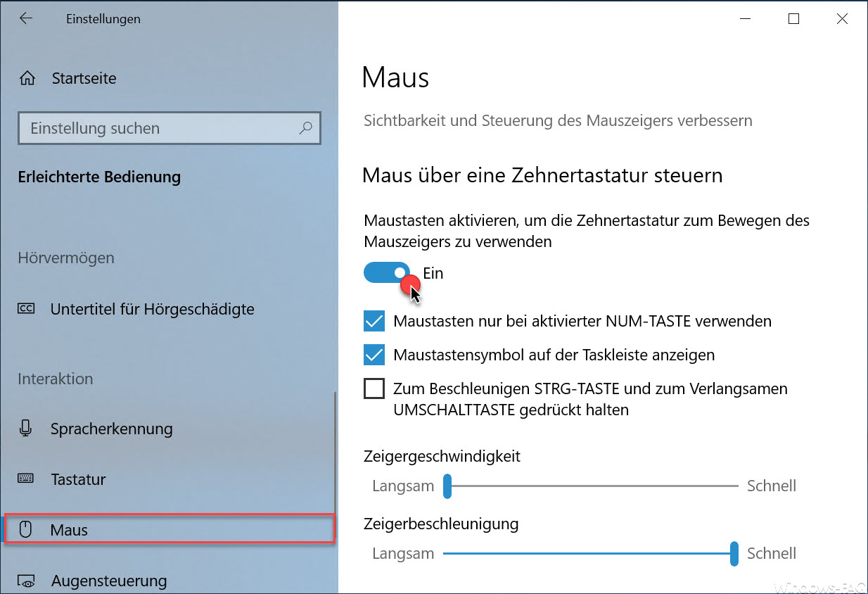Enable STRG-TASTE acceleration checkbox
This screenshot has height=594, width=868.
[374, 388]
